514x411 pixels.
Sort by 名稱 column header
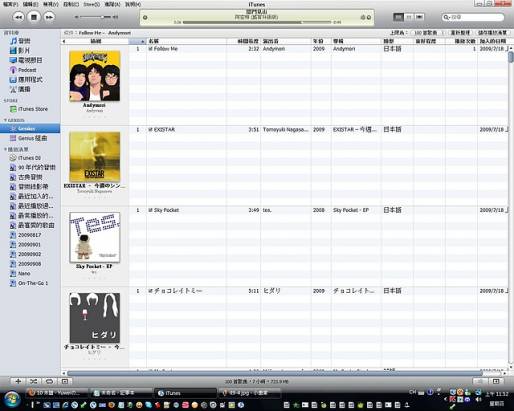point(187,41)
